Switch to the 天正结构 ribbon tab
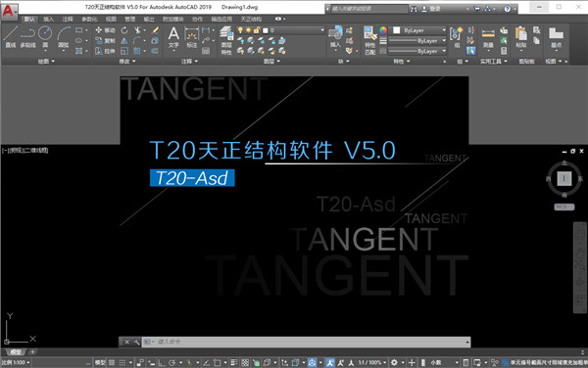The image size is (588, 368). [x=251, y=20]
